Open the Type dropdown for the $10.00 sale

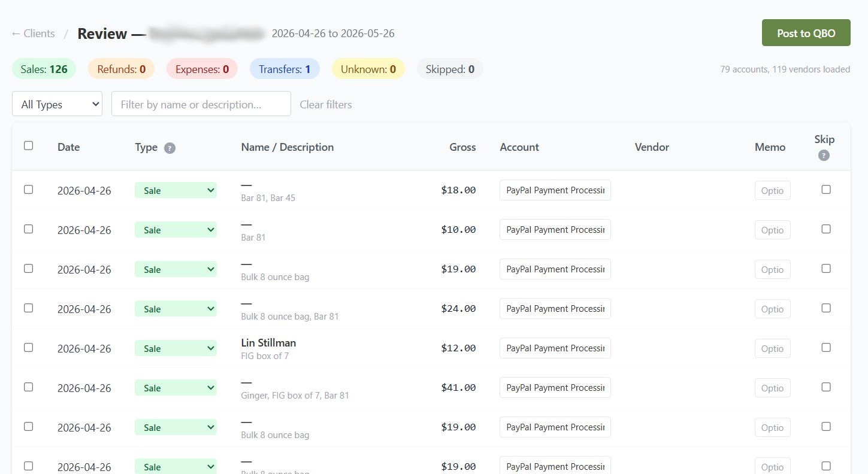tap(176, 230)
